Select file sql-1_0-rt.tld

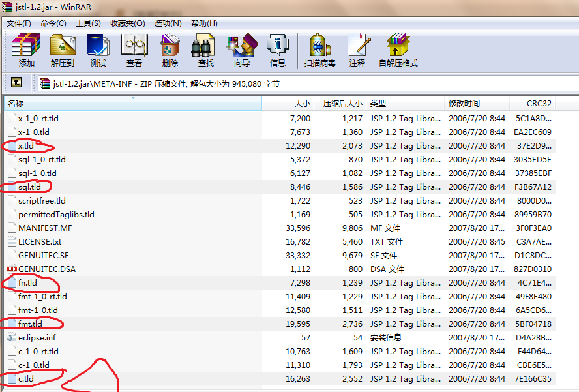tap(42, 160)
